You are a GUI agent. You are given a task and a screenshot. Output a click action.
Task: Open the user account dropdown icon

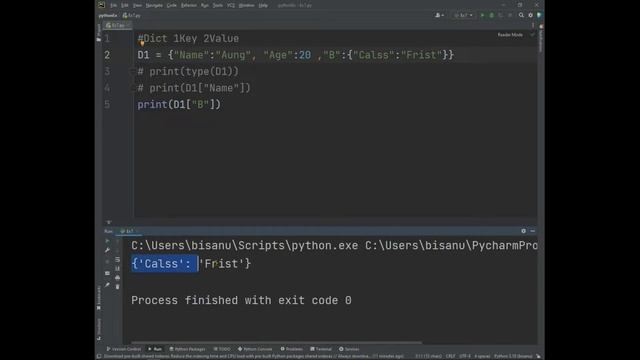click(x=439, y=15)
